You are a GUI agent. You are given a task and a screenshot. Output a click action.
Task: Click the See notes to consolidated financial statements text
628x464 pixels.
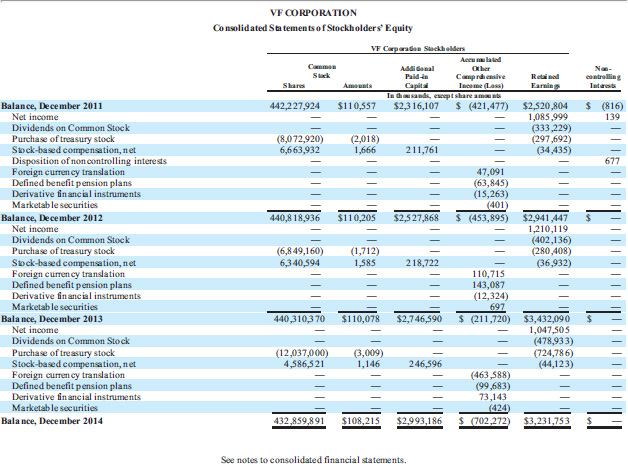point(313,459)
